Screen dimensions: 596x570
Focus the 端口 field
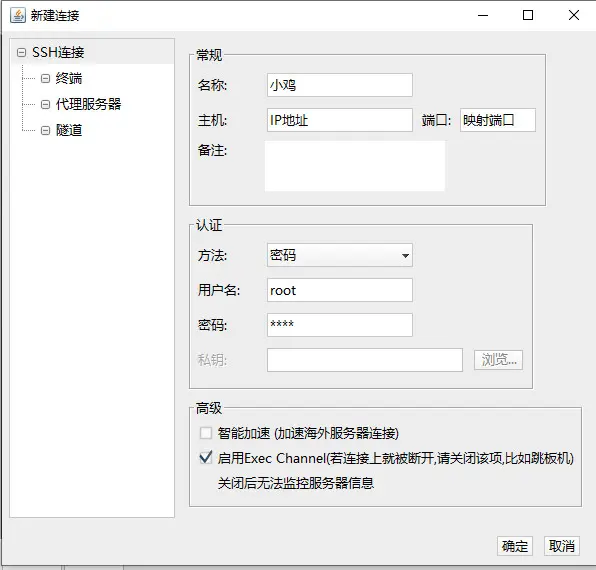[498, 120]
